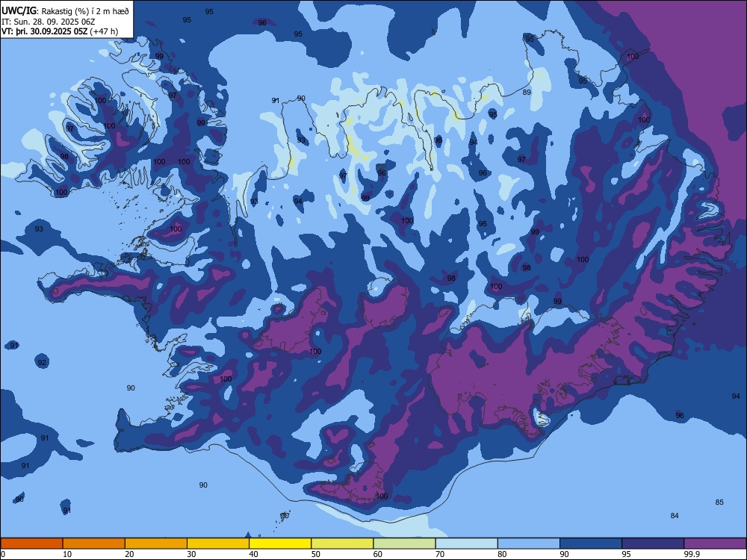Pick the 20–30 amber legend swatch
The height and width of the screenshot is (560, 747).
[x=156, y=544]
